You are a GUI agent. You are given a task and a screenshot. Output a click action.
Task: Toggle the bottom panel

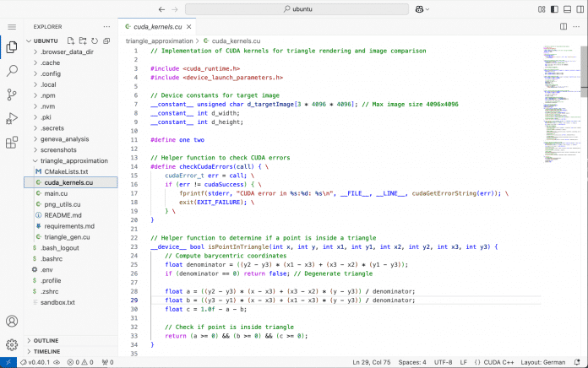click(x=567, y=9)
